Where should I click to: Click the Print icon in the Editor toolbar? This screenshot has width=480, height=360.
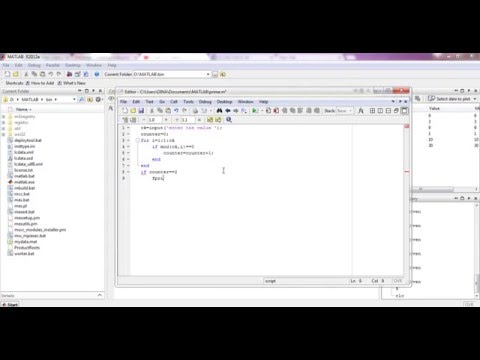point(195,111)
